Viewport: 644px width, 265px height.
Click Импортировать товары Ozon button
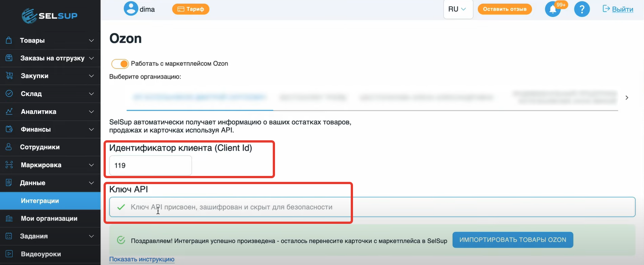513,239
